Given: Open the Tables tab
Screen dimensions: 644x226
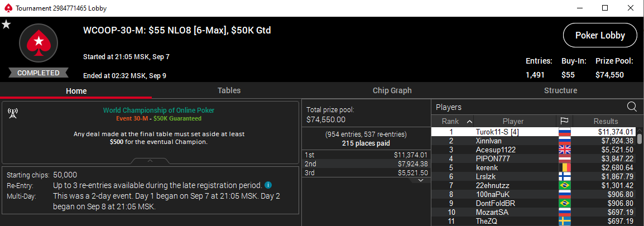Looking at the screenshot, I should tap(229, 90).
